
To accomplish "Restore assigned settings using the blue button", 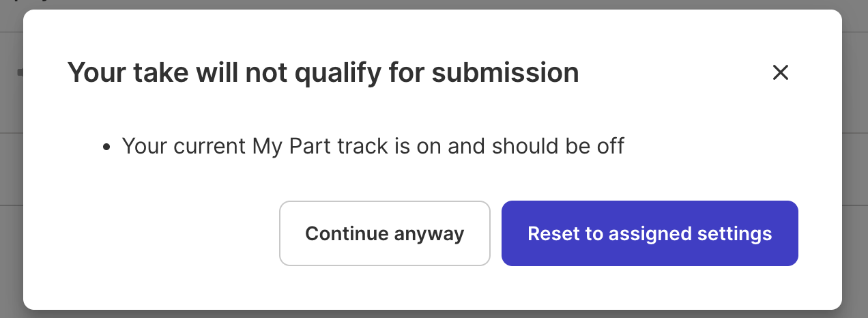I will click(x=650, y=233).
